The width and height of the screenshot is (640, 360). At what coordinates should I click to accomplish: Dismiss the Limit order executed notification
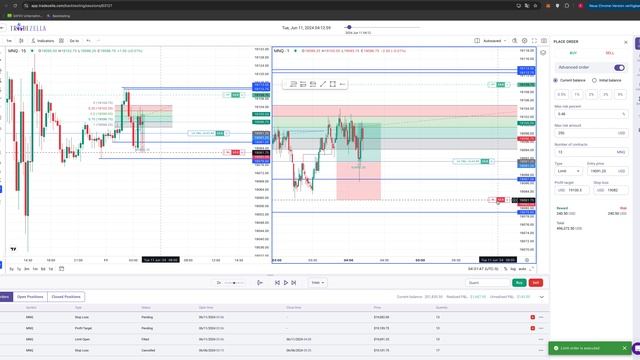tap(624, 348)
